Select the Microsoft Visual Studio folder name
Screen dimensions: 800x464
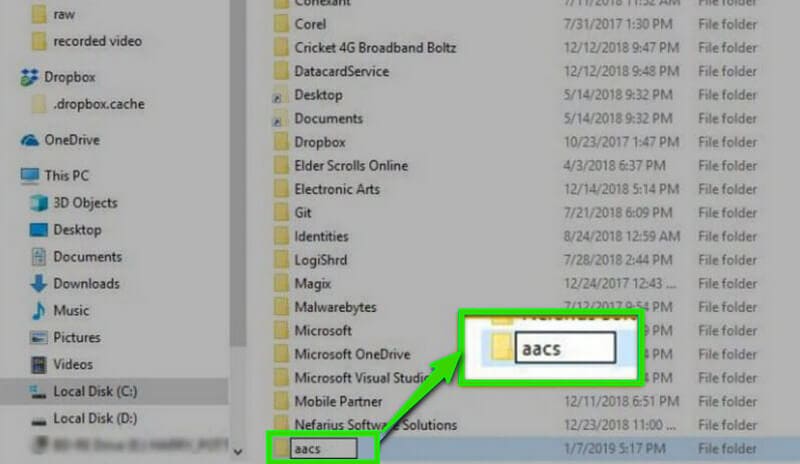click(362, 378)
